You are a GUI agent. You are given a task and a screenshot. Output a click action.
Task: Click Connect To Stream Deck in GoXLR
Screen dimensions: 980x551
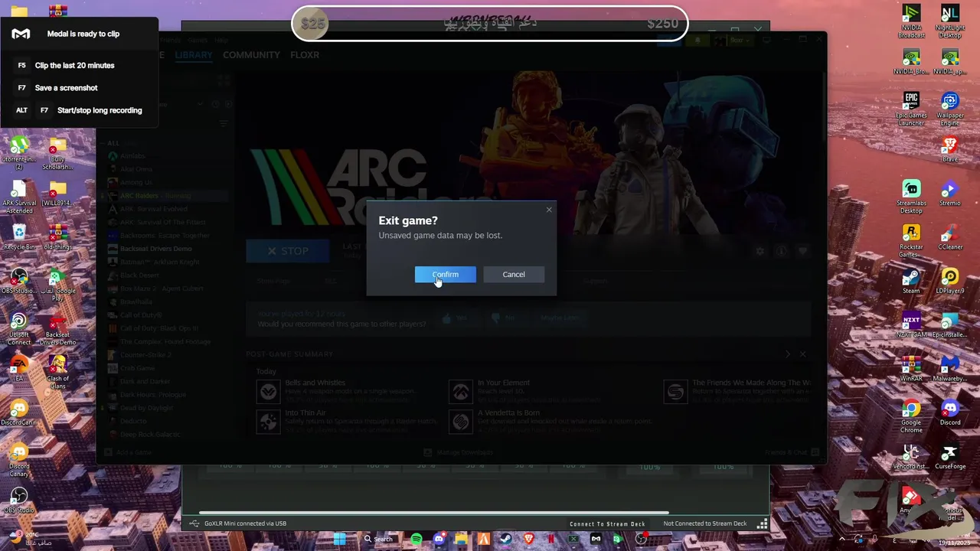click(607, 524)
